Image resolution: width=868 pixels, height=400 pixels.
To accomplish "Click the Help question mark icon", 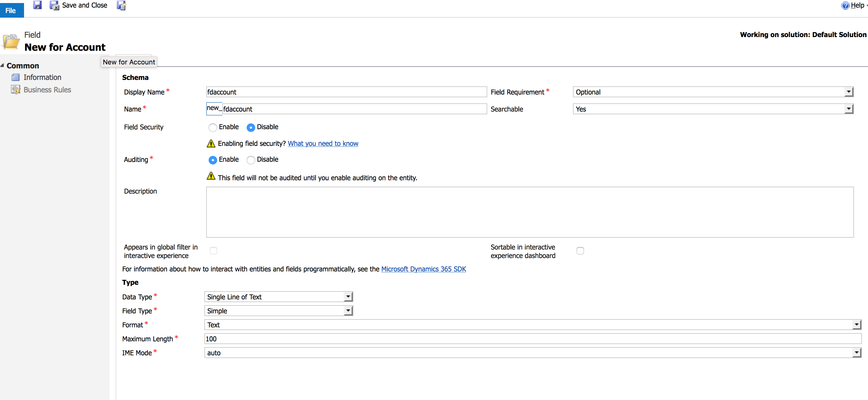I will coord(845,5).
